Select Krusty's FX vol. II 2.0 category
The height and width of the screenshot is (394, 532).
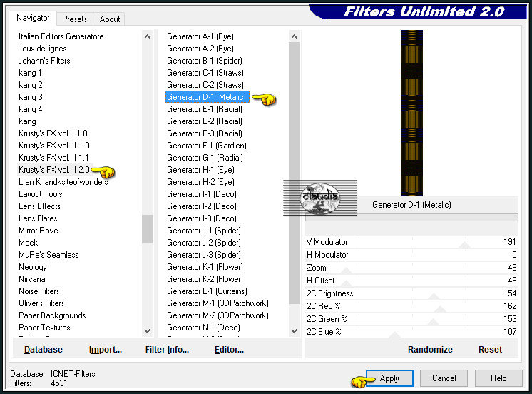coord(54,170)
